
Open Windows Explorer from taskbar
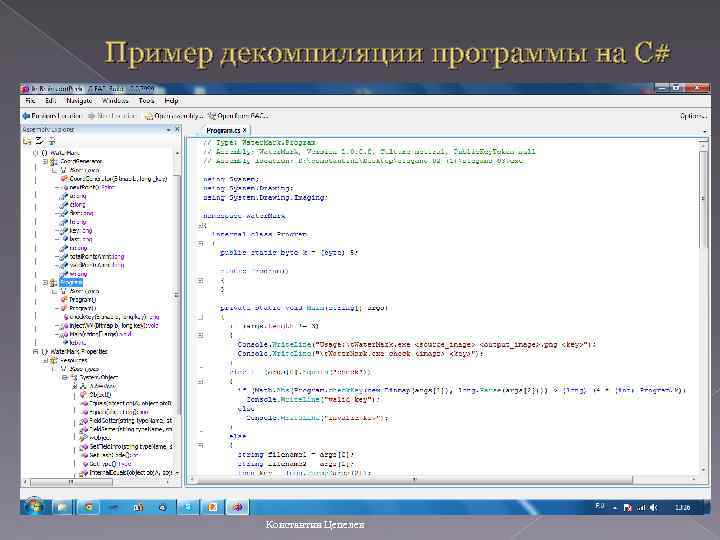(62, 507)
